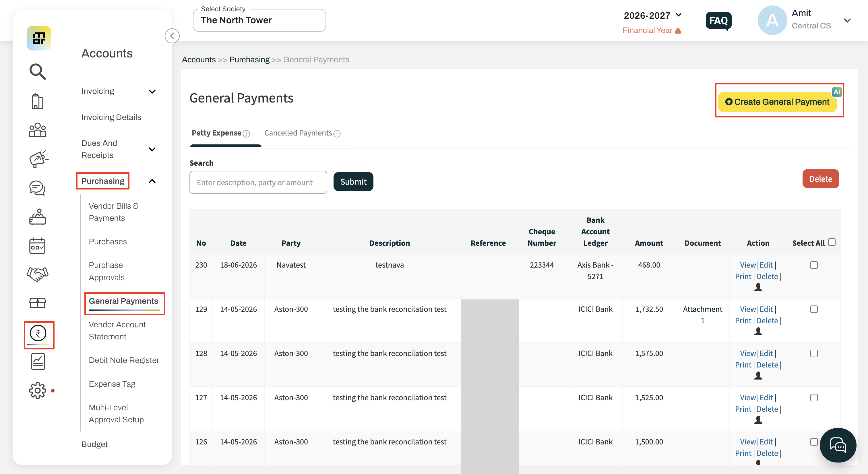Click the 'Attachment 1' document cell
Image resolution: width=868 pixels, height=474 pixels.
[703, 315]
